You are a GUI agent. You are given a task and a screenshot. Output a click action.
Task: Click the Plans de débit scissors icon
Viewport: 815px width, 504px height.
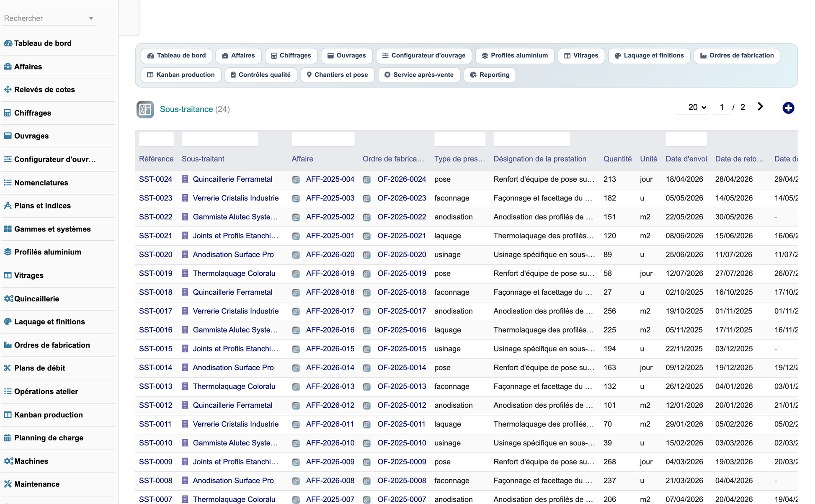tap(8, 368)
